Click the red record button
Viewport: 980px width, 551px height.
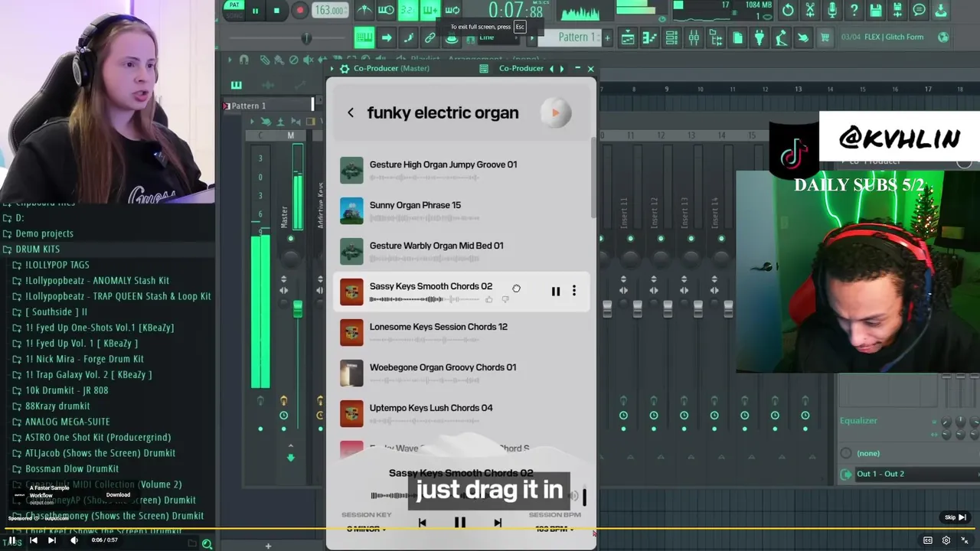pos(299,11)
